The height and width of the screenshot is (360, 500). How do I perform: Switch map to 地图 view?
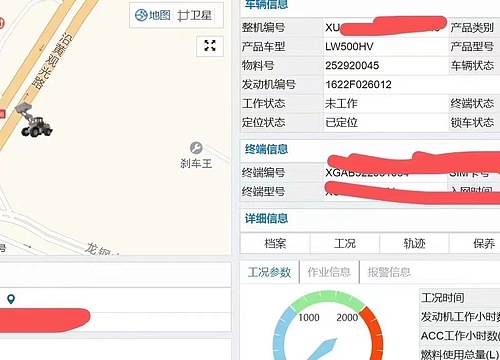pos(153,15)
